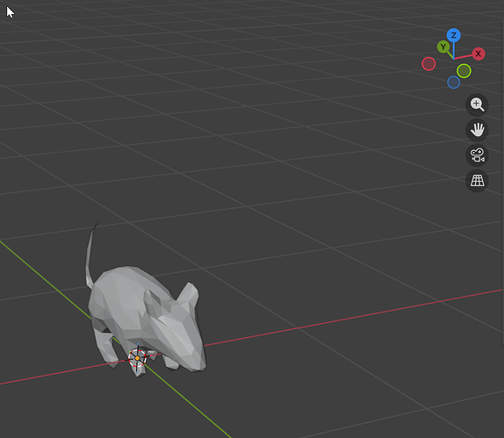Click the 3D cursor at the origin
504x438 pixels.
[x=137, y=358]
